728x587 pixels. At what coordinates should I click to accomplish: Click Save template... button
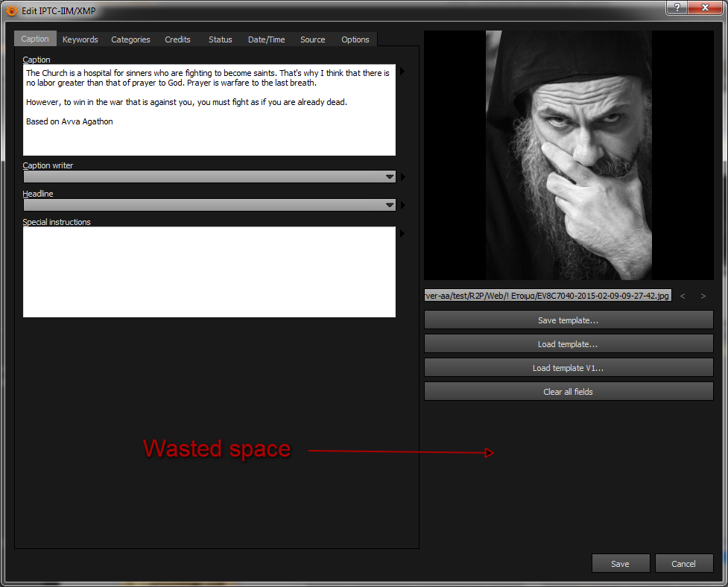click(x=569, y=320)
